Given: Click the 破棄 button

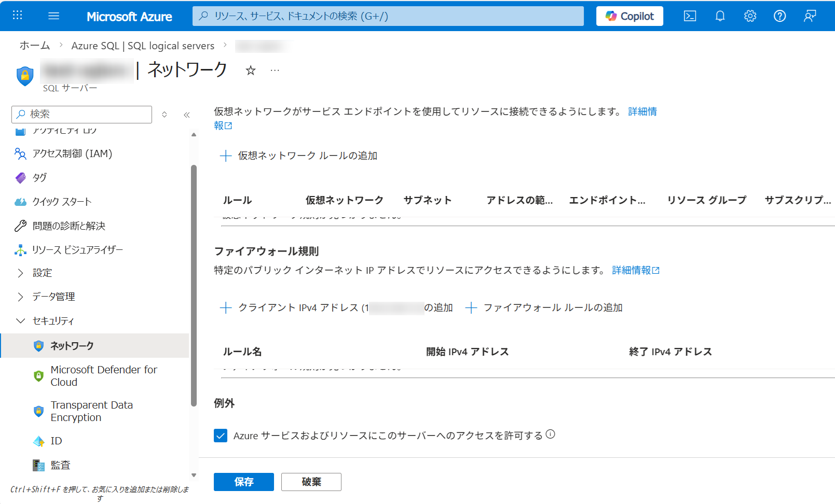Looking at the screenshot, I should [x=311, y=482].
